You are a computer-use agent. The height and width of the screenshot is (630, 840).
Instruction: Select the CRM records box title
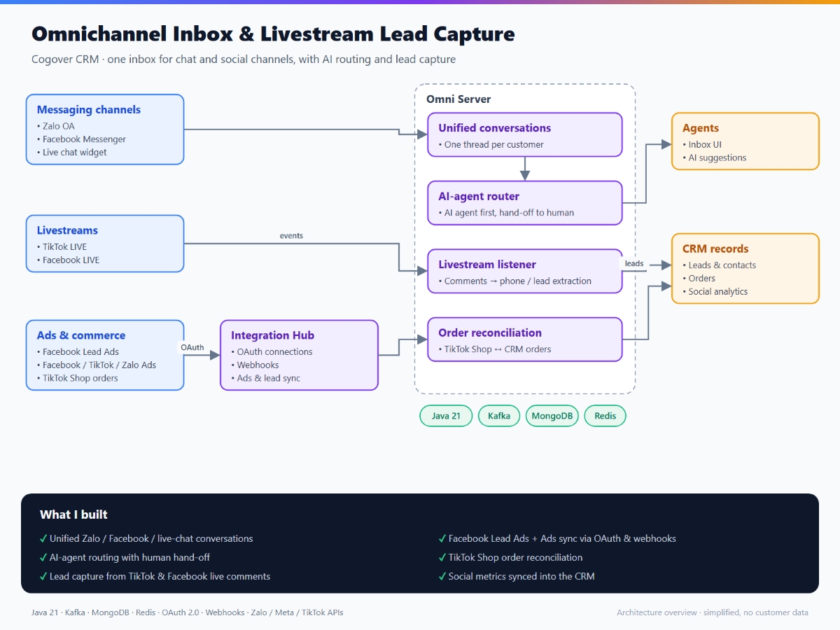click(x=715, y=248)
